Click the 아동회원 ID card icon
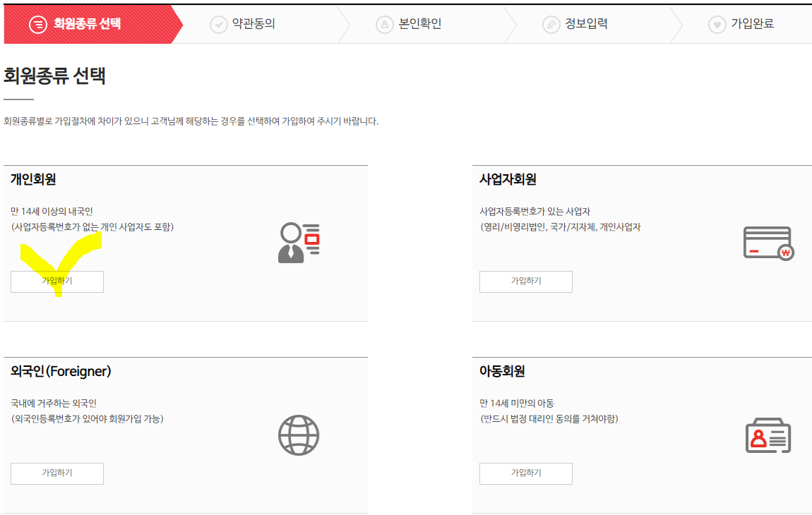The width and height of the screenshot is (812, 515). 768,436
